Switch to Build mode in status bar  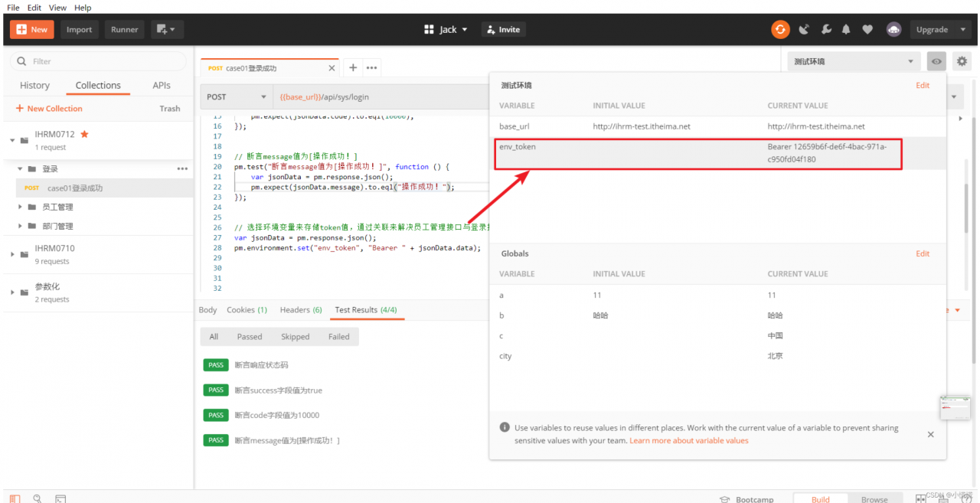[x=821, y=499]
